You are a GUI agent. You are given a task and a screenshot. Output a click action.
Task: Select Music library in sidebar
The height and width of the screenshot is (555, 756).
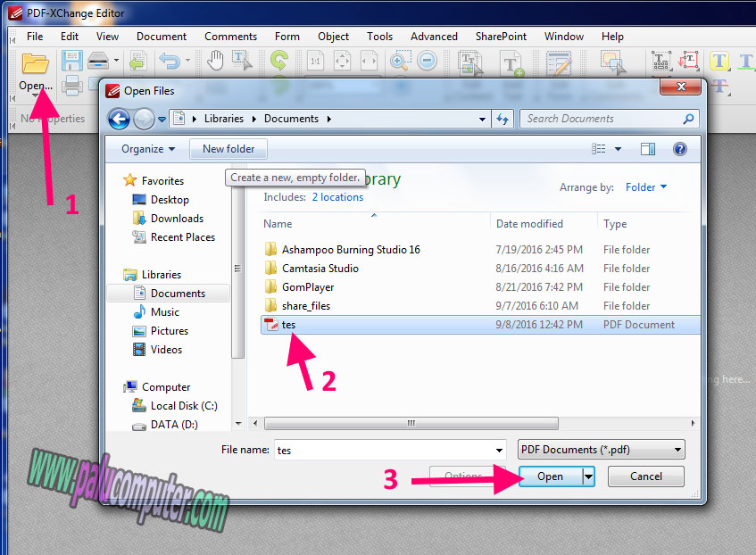[165, 312]
